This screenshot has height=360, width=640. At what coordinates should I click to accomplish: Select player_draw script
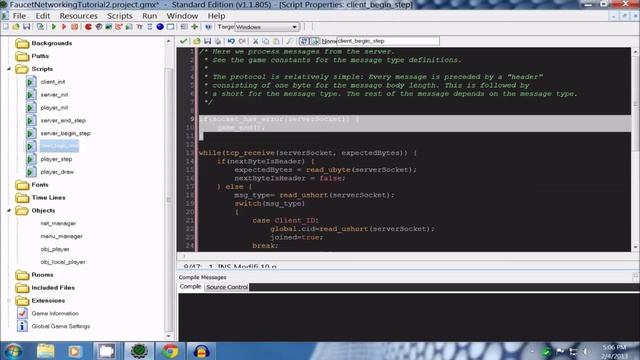coord(57,172)
